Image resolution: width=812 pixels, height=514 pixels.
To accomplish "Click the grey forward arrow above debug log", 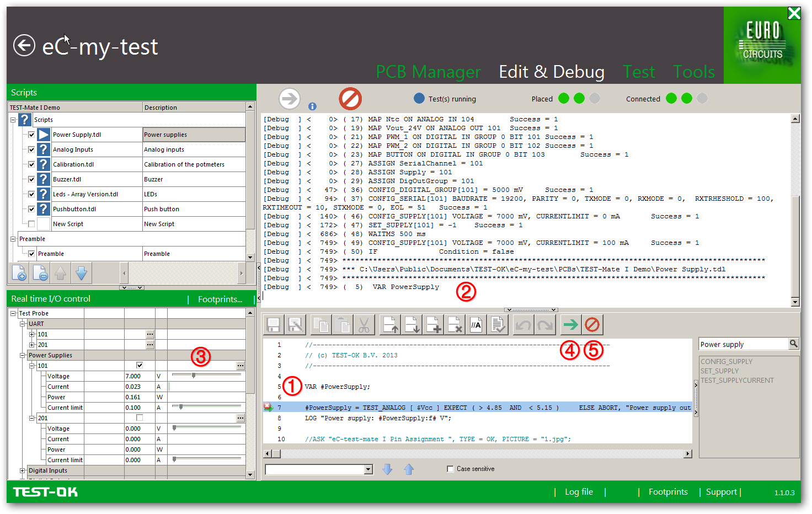I will [x=289, y=99].
